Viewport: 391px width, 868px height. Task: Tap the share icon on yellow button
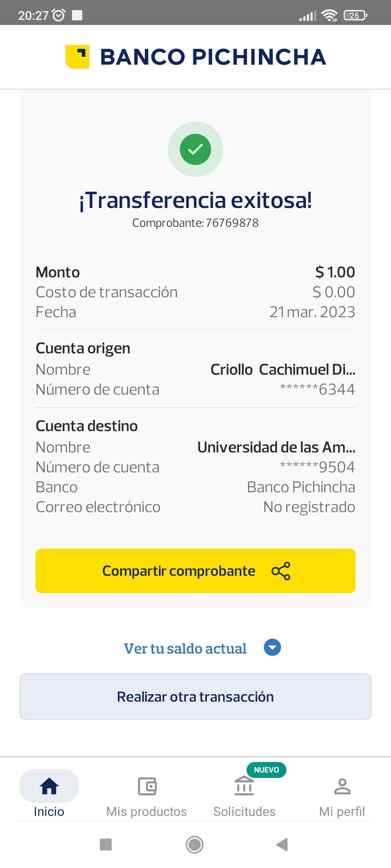[x=281, y=571]
